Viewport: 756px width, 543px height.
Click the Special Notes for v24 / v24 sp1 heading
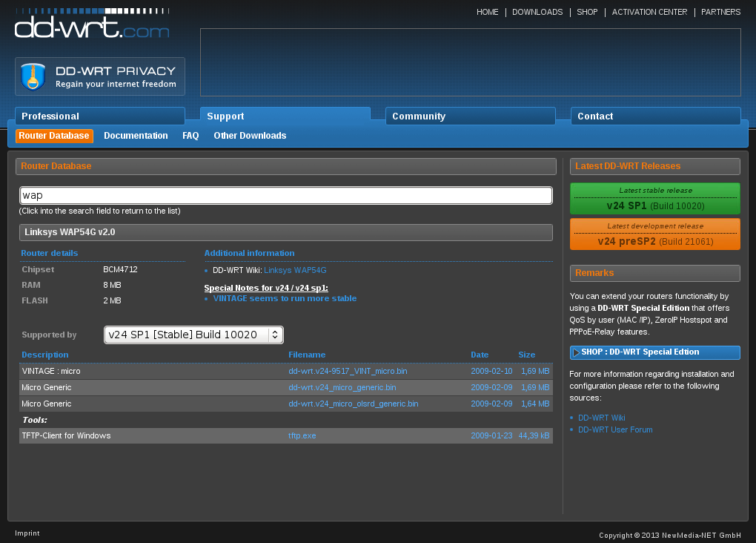click(x=266, y=288)
